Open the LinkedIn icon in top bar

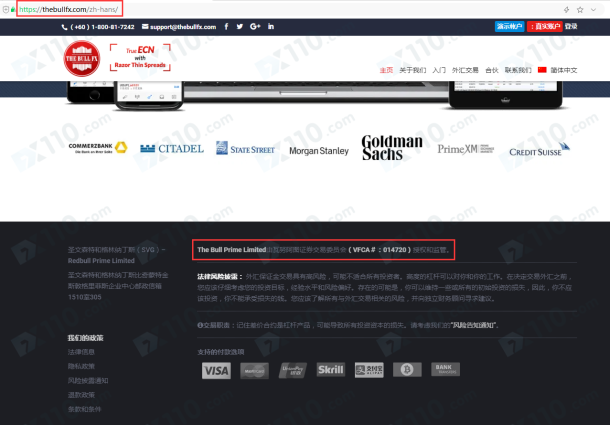(x=271, y=26)
